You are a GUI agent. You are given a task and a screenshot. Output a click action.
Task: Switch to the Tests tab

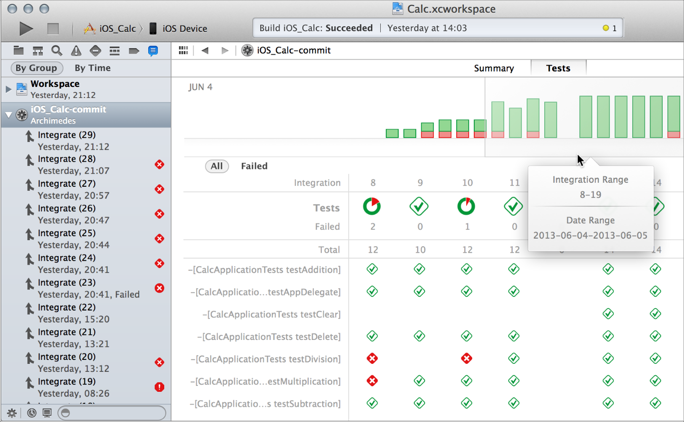pos(558,68)
